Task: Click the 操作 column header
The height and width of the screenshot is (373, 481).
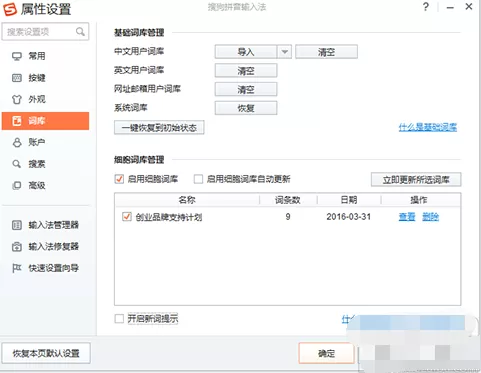Action: tap(419, 200)
